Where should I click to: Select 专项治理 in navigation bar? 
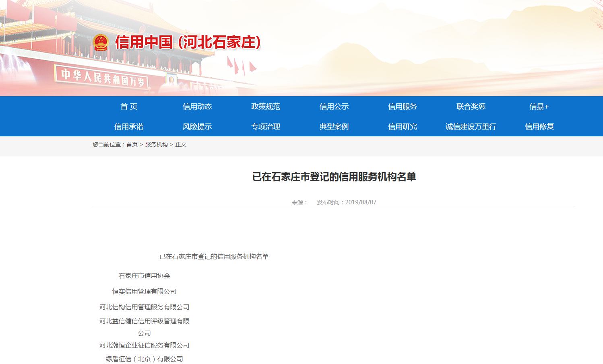266,126
